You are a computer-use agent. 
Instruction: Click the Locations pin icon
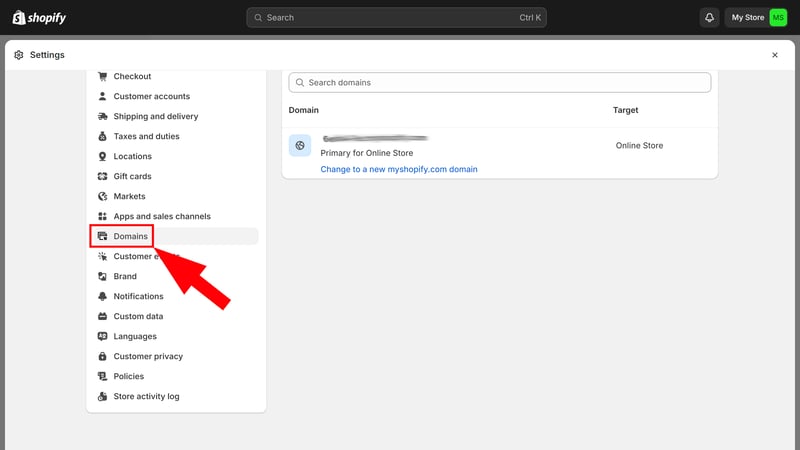103,156
